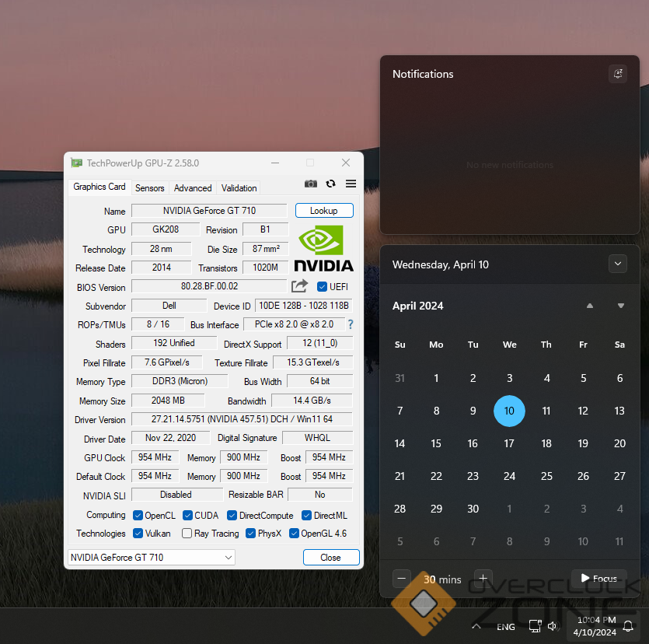
Task: Click the Texture Fillrate value 15.3 GTexel/s
Action: 313,362
